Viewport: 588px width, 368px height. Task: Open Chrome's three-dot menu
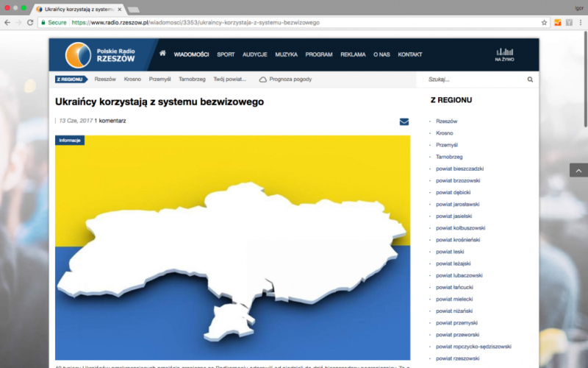581,23
